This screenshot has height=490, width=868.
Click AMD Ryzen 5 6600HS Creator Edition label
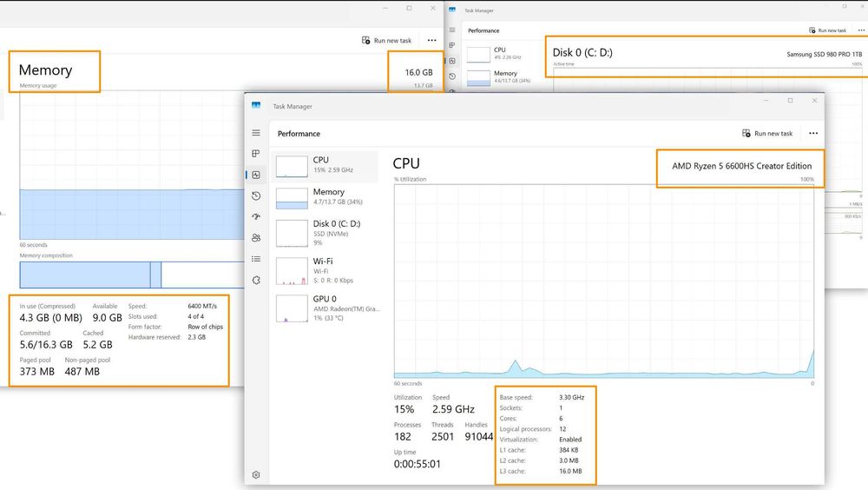(742, 166)
